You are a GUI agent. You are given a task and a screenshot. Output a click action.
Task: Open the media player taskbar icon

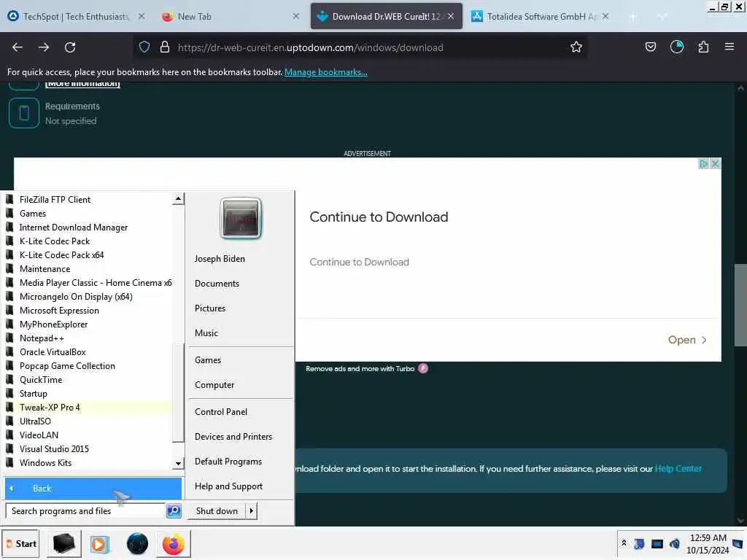coord(99,544)
